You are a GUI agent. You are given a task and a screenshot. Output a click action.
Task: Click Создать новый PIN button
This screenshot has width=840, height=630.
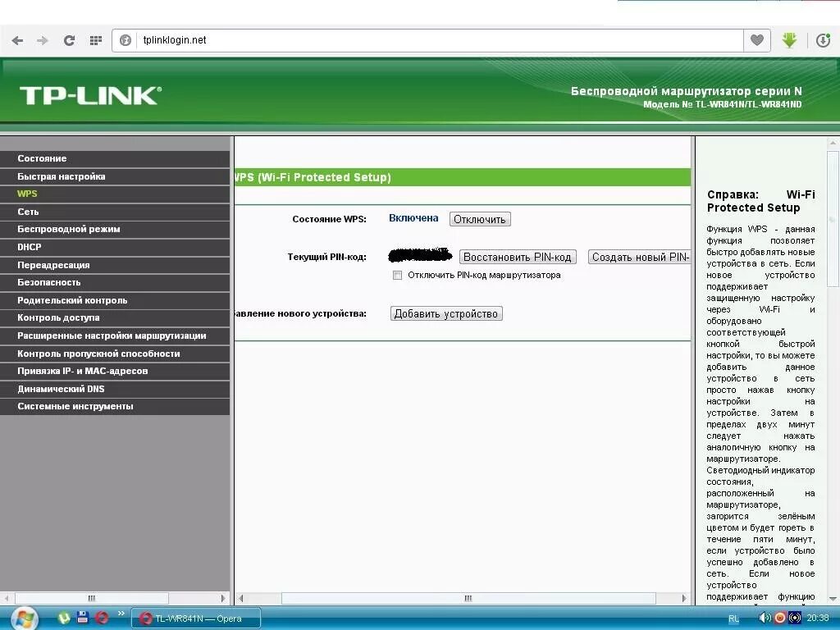pos(640,257)
